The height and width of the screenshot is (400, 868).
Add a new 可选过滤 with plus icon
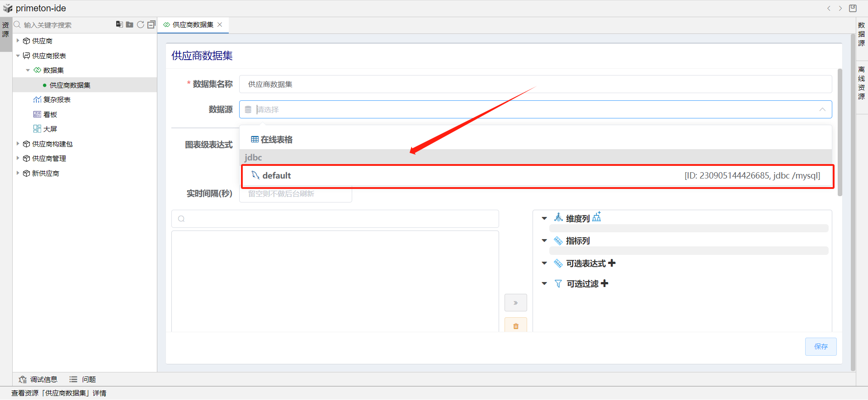point(604,283)
